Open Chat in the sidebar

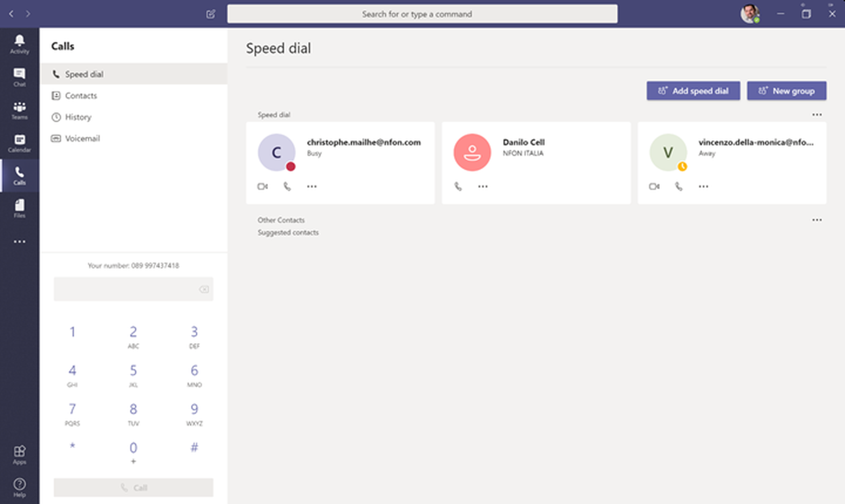click(19, 77)
